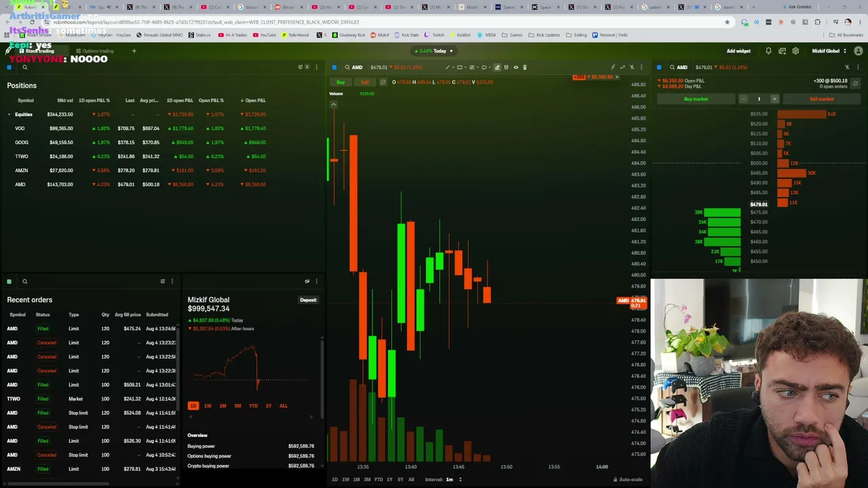Viewport: 868px width, 488px height.
Task: Click the Add widget button
Action: 738,51
